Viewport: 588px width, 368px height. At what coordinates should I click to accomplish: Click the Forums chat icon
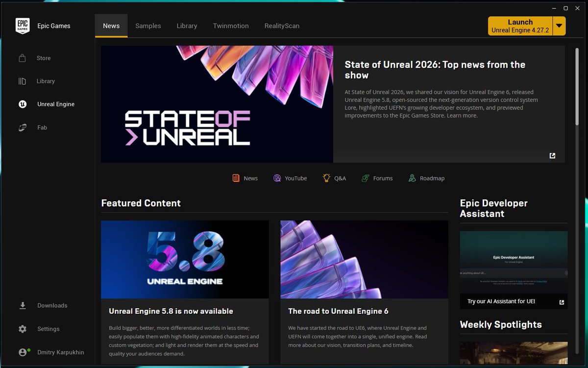tap(365, 178)
